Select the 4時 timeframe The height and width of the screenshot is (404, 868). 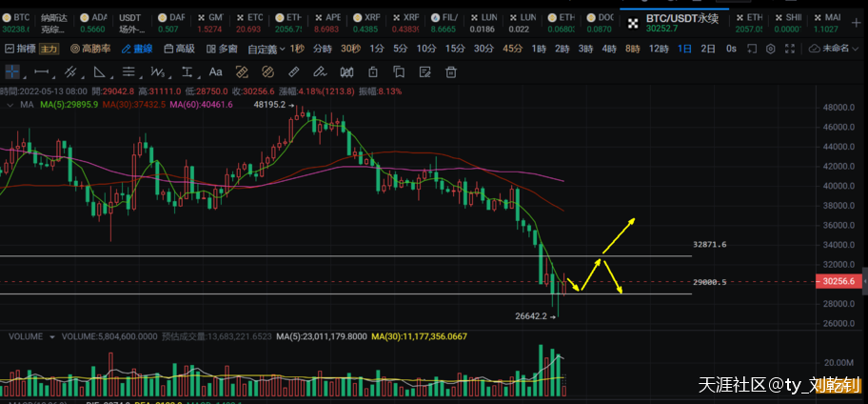(609, 49)
